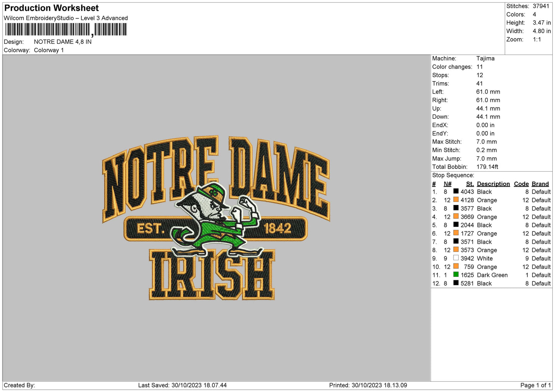Click the white swatch for stop 9
Image resolution: width=555 pixels, height=392 pixels.
point(456,258)
